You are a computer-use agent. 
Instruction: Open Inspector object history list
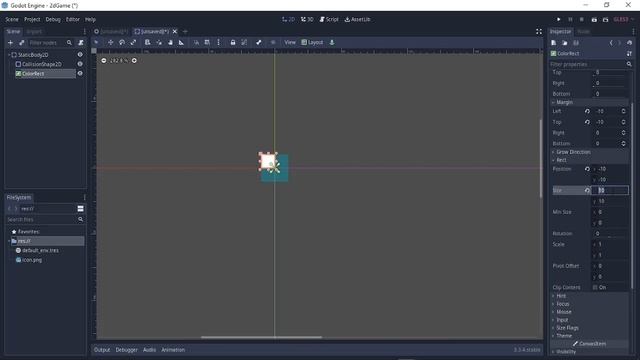tap(629, 43)
